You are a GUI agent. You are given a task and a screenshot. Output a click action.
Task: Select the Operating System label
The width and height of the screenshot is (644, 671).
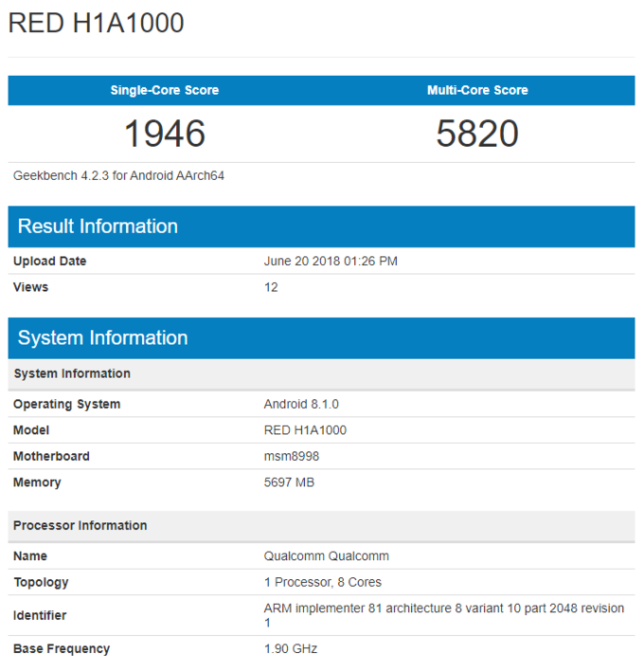pos(66,405)
